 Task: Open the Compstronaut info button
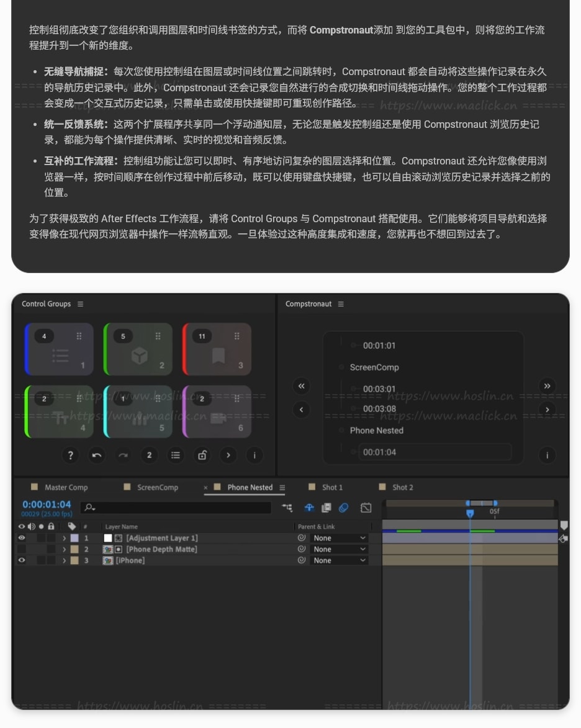tap(547, 455)
